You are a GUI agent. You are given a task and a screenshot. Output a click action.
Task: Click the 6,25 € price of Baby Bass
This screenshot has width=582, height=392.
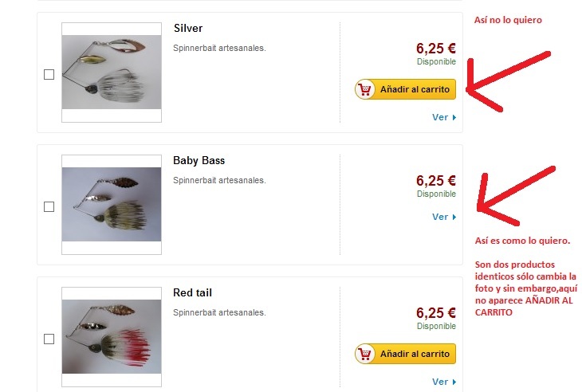436,181
